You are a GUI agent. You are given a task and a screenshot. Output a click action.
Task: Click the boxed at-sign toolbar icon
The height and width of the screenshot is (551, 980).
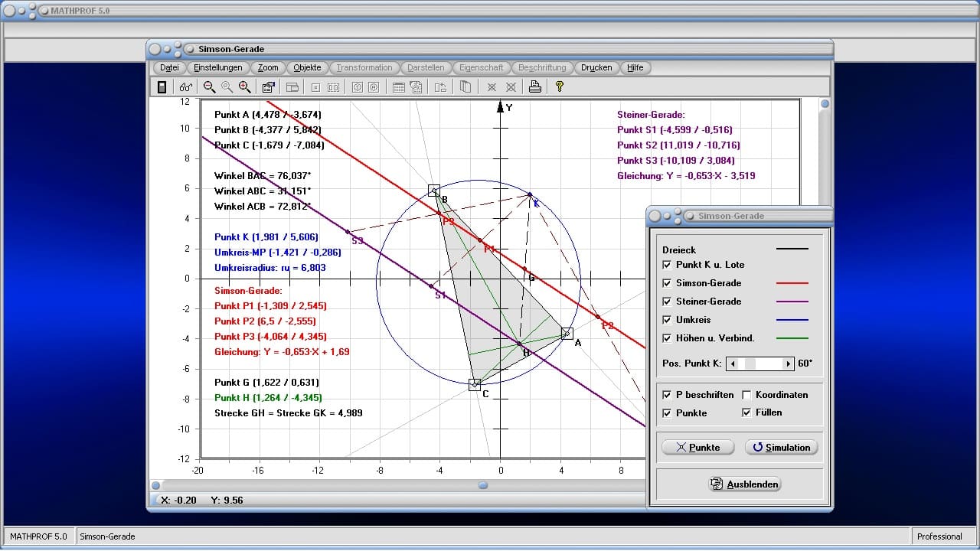[x=374, y=87]
